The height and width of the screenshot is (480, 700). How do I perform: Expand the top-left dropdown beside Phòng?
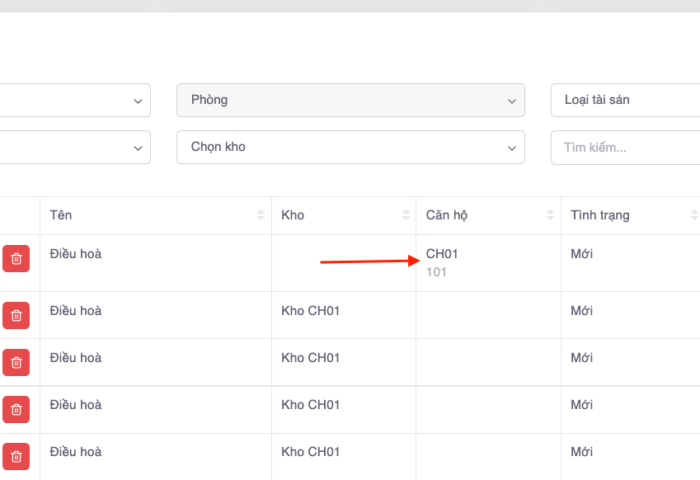coord(75,100)
